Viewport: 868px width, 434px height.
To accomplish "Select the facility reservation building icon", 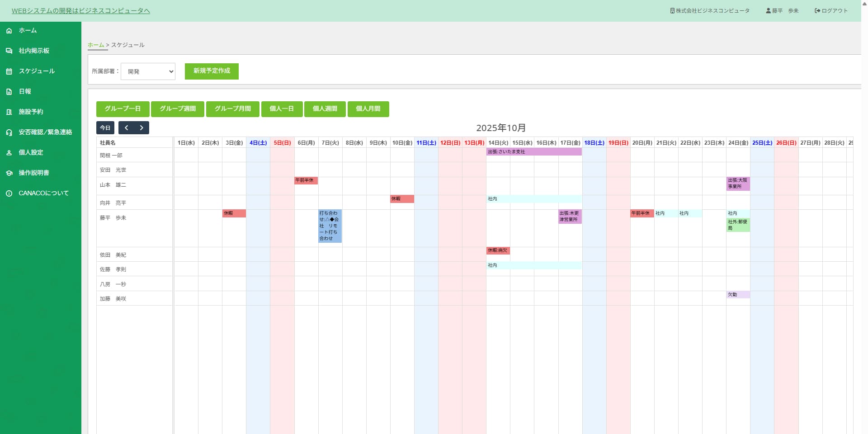I will (x=9, y=112).
